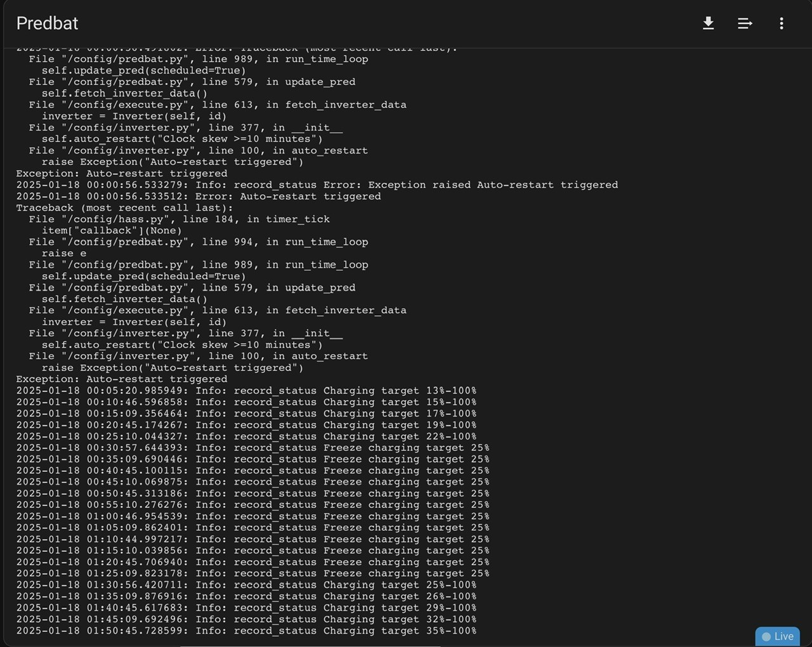
Task: Select log line Charging target 15%-100%
Action: pos(246,402)
